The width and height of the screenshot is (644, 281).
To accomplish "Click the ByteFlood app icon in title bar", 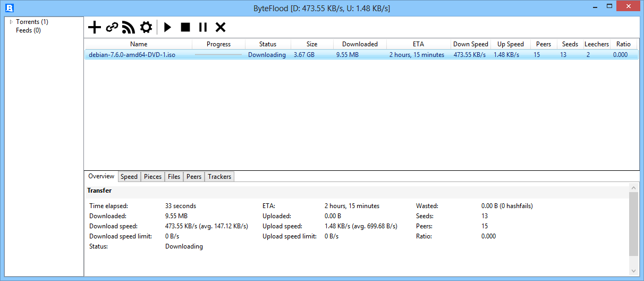I will (x=9, y=8).
